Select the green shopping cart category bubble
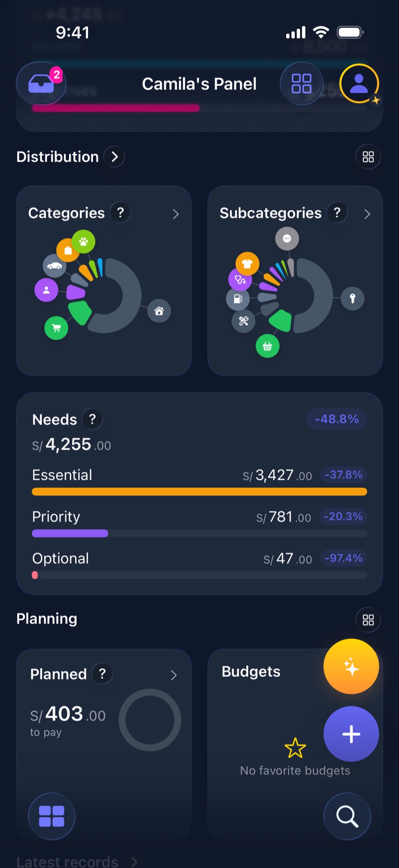Screen dimensions: 399x868 pos(56,328)
